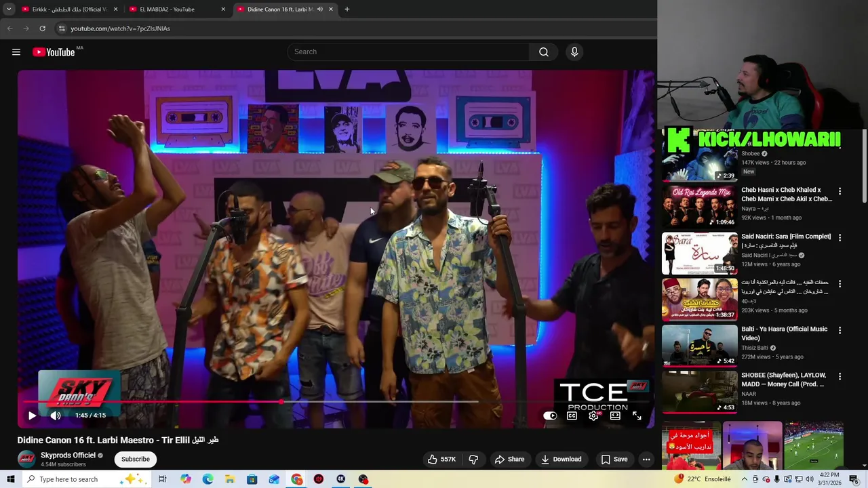The image size is (868, 488).
Task: Dislike the video with thumbs down
Action: pyautogui.click(x=473, y=460)
